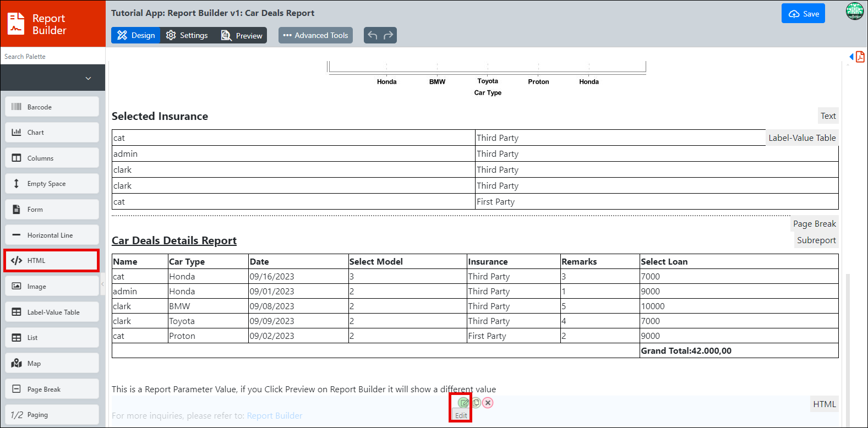The height and width of the screenshot is (428, 868).
Task: Open the Preview tab
Action: point(242,35)
